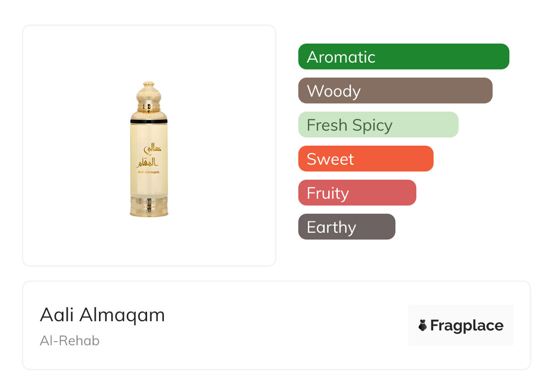Click the word 'Fresh Spicy' label text

350,125
